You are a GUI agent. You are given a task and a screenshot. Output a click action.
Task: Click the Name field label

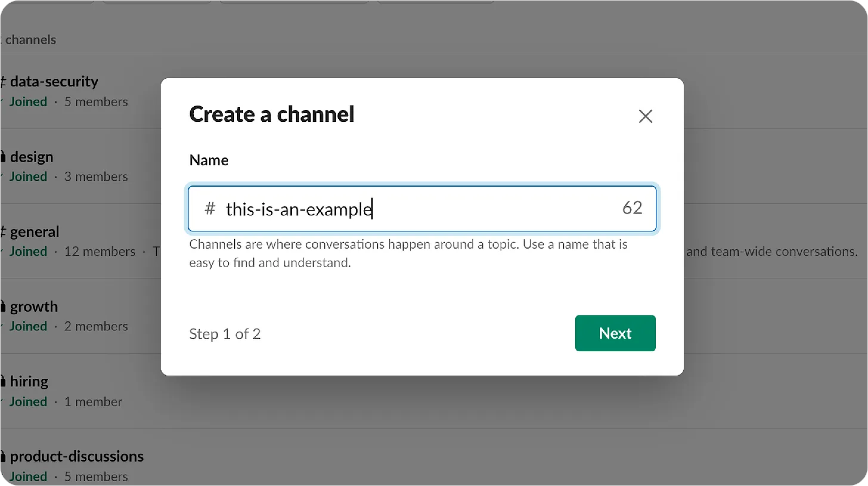click(209, 160)
